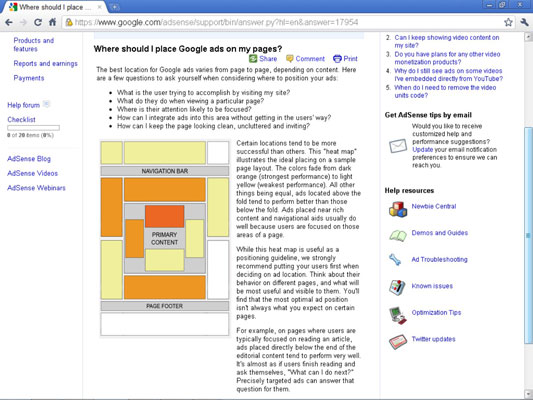The image size is (533, 400).
Task: Click the Checklist progress bar
Action: pyautogui.click(x=33, y=128)
